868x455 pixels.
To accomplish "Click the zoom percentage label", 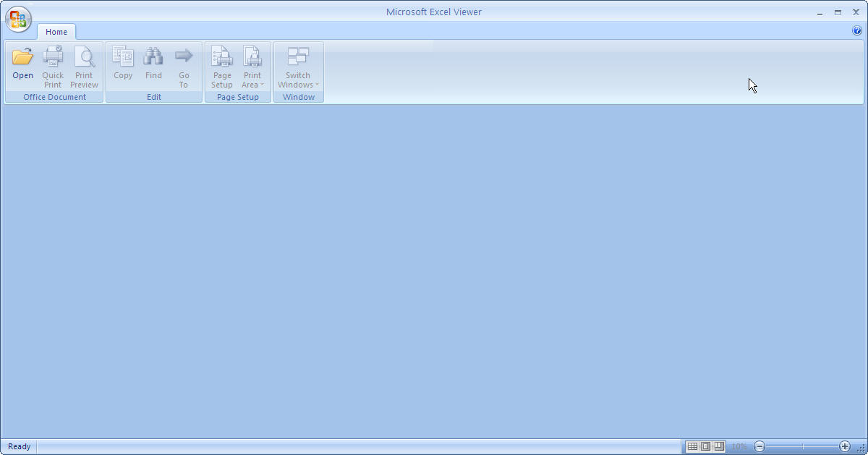I will coord(739,446).
